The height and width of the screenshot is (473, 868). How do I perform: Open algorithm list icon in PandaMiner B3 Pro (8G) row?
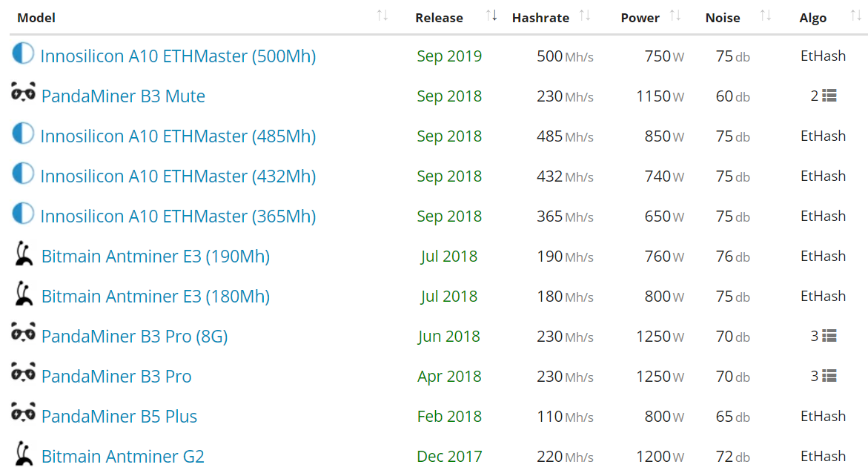(829, 336)
